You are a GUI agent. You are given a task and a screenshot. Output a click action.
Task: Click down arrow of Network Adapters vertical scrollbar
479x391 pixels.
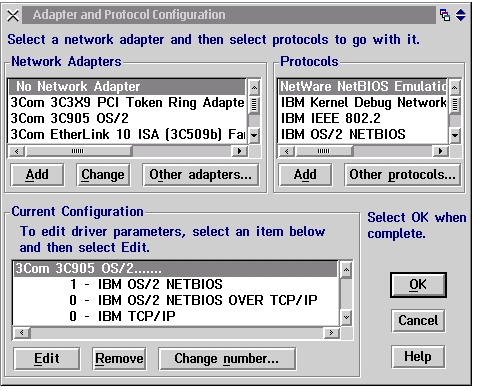pyautogui.click(x=254, y=135)
